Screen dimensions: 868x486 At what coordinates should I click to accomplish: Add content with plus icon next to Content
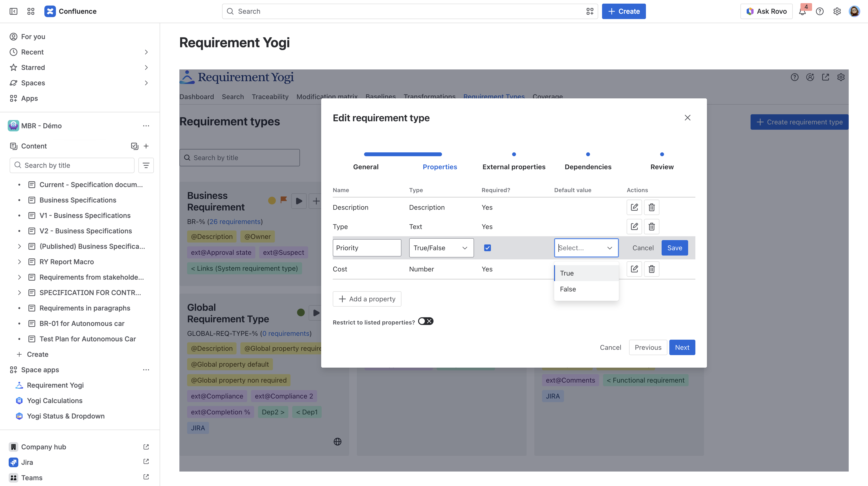(x=146, y=146)
